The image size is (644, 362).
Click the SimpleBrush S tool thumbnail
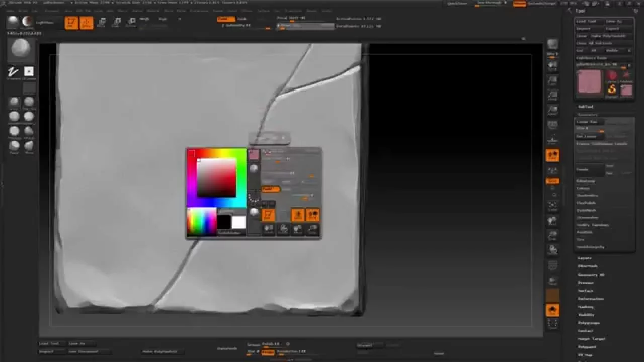612,90
